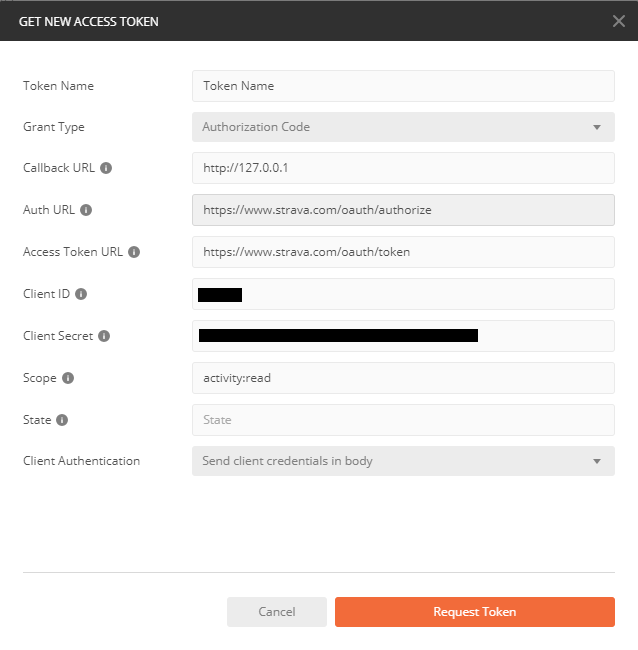Click the Cancel button

click(x=277, y=612)
